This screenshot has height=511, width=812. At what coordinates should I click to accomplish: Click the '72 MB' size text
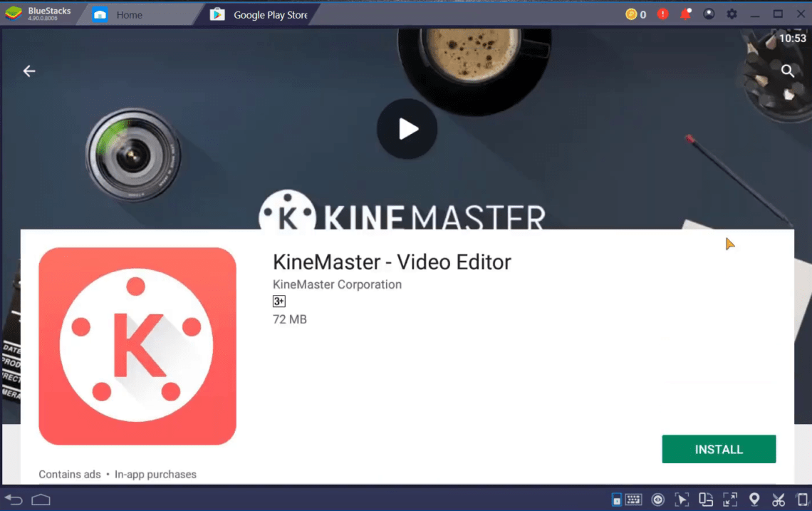coord(289,319)
